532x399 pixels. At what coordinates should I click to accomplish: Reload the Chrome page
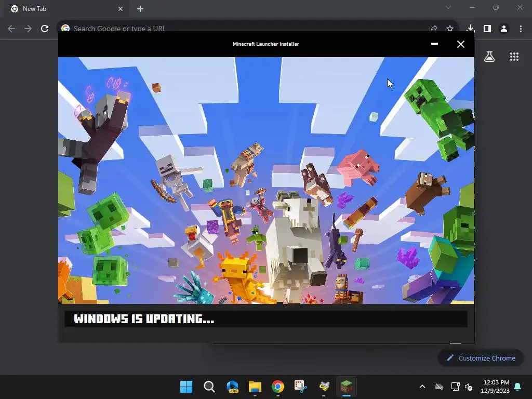point(45,29)
